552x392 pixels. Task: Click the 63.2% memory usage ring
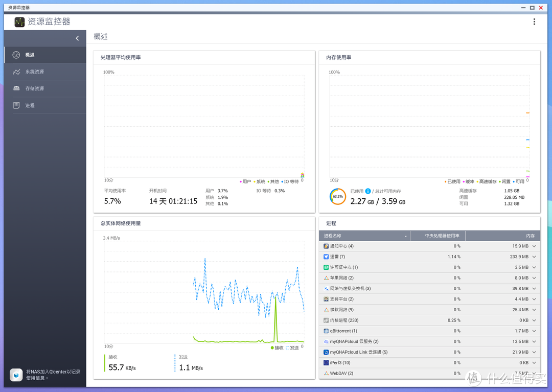[338, 197]
